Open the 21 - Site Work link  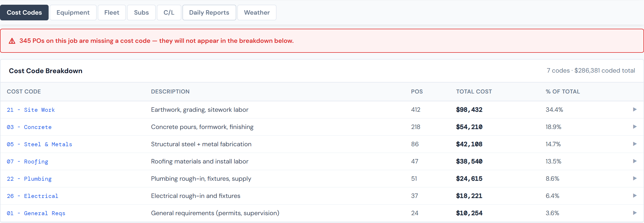(31, 110)
